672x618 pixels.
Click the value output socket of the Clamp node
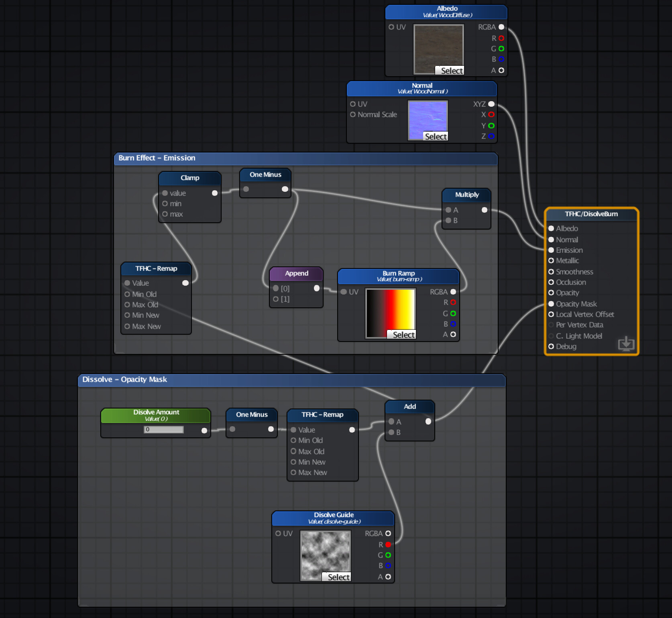(214, 193)
